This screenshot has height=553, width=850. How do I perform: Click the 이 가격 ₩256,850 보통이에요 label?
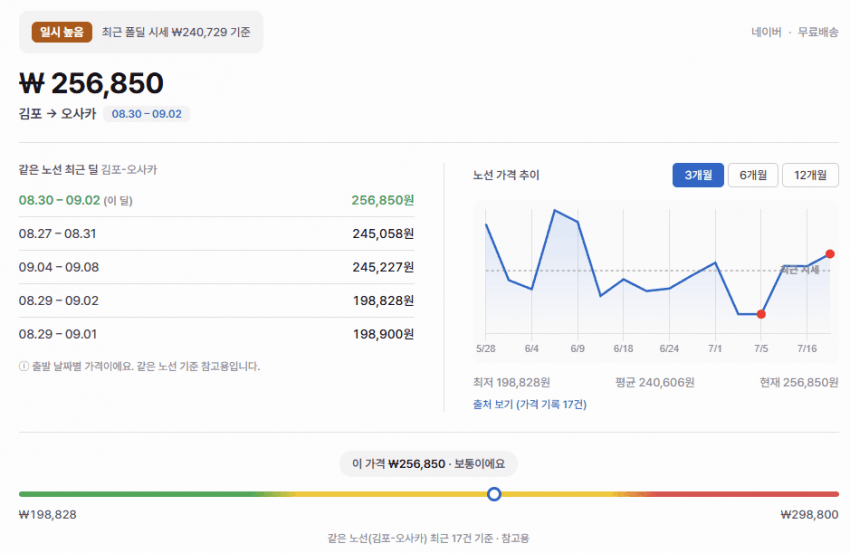tap(428, 464)
